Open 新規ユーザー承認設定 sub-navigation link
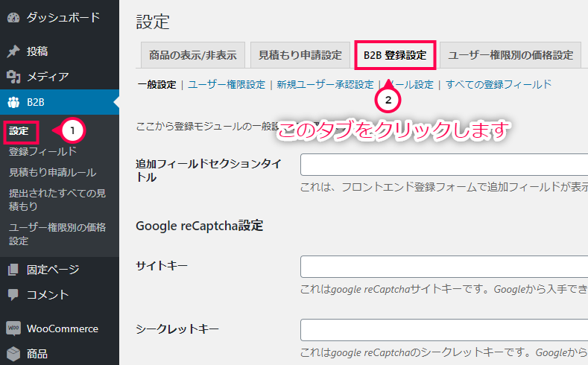The image size is (588, 365). coord(325,85)
